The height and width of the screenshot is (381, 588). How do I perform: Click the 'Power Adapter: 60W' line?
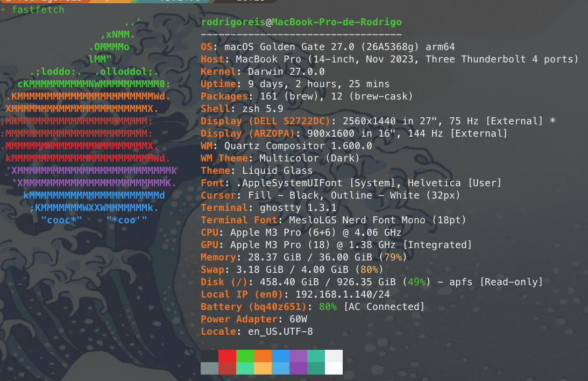(x=254, y=319)
